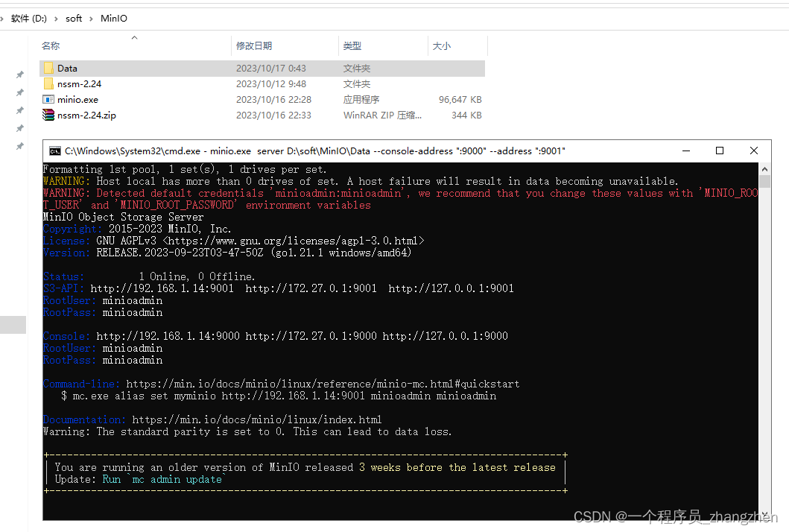The height and width of the screenshot is (532, 789).
Task: Sort files by the 修改日期 column header
Action: [254, 45]
